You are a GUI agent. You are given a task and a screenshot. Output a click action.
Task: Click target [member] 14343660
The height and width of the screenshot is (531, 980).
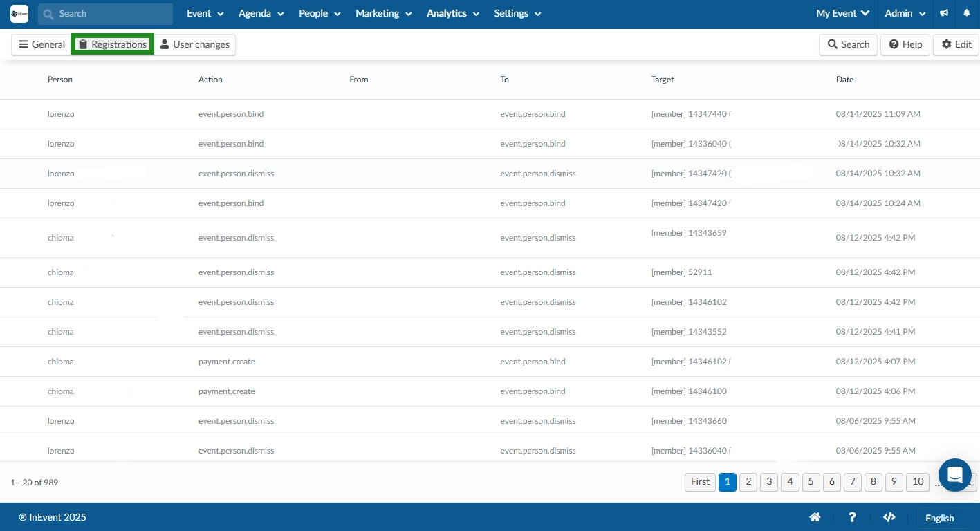[689, 421]
